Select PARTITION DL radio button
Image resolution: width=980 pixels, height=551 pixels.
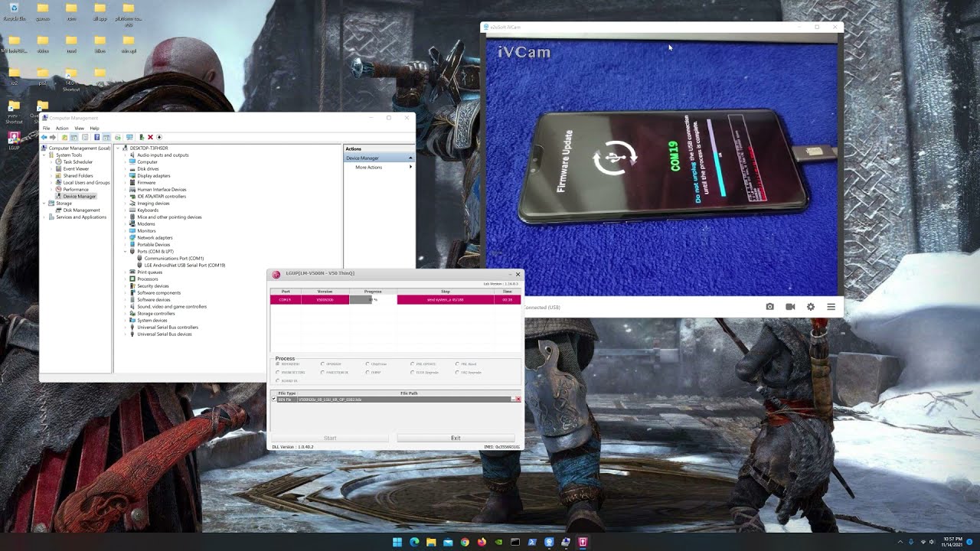pos(322,373)
